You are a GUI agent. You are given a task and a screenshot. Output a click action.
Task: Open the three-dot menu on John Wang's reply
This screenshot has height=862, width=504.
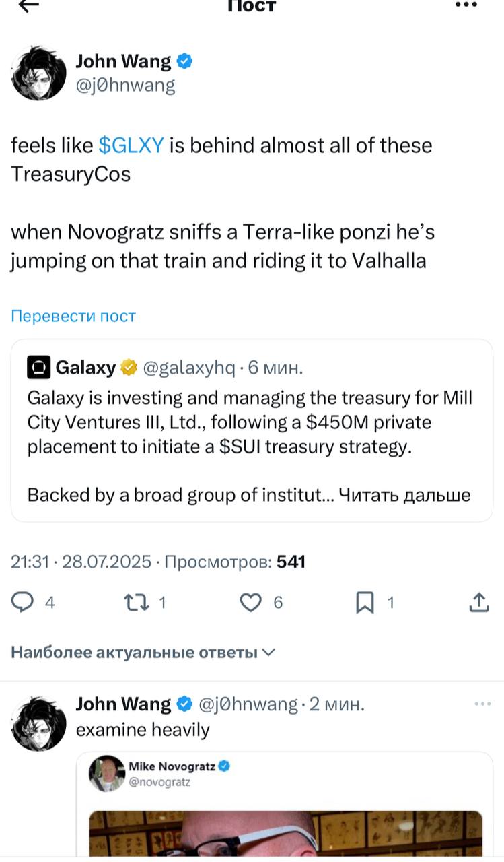[482, 704]
